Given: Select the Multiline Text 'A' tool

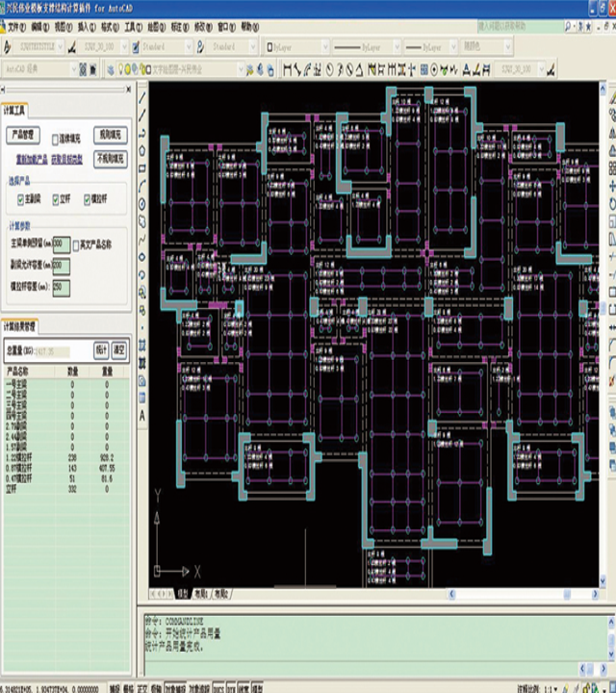Looking at the screenshot, I should point(142,415).
